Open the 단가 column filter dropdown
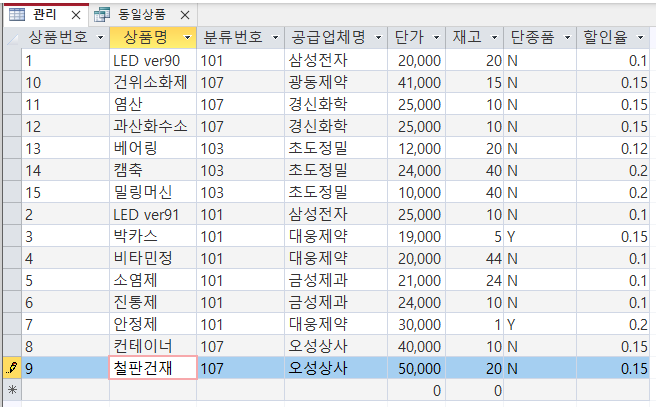656x407 pixels. (x=436, y=38)
